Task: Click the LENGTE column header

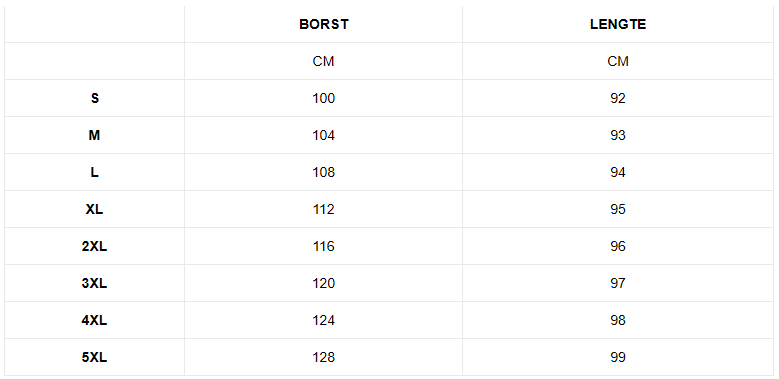Action: point(618,24)
